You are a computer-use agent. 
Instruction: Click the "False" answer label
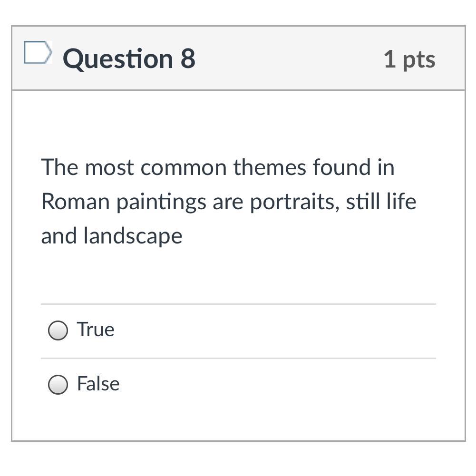point(98,384)
